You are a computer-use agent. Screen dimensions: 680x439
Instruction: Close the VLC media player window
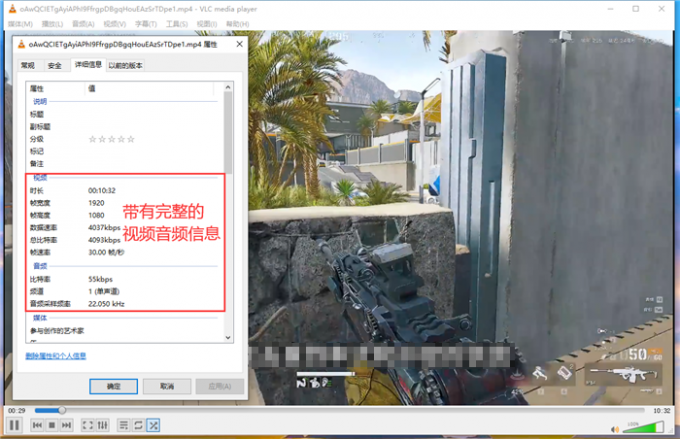[x=661, y=9]
